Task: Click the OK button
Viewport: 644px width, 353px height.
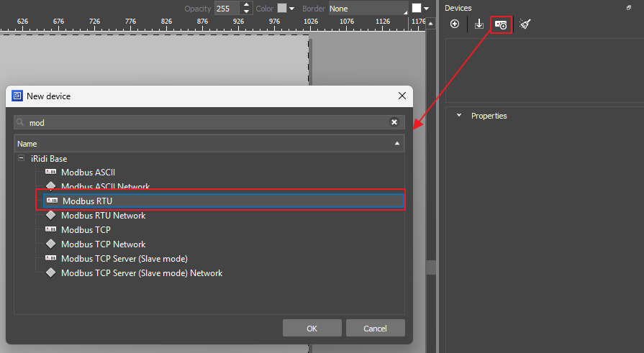Action: click(312, 329)
